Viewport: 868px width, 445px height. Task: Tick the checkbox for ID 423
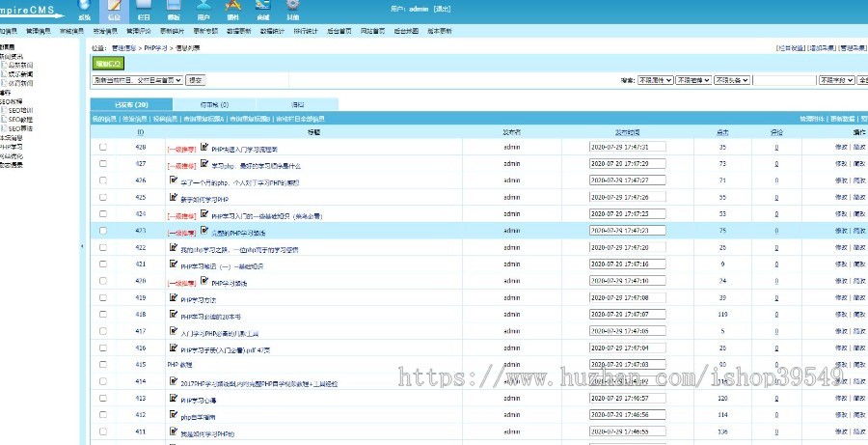[103, 231]
